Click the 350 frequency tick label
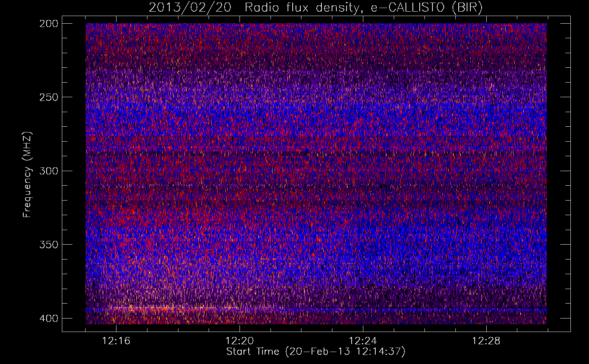The height and width of the screenshot is (364, 589). tap(48, 245)
